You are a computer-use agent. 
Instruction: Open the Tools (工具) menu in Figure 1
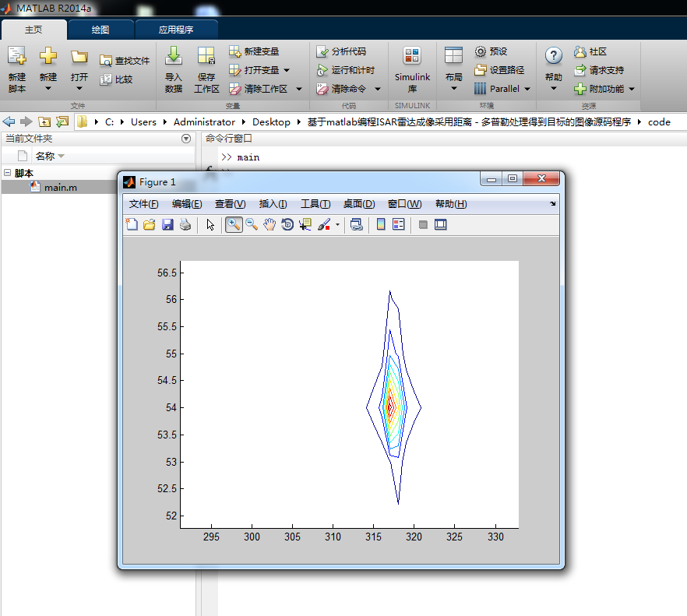[x=315, y=204]
